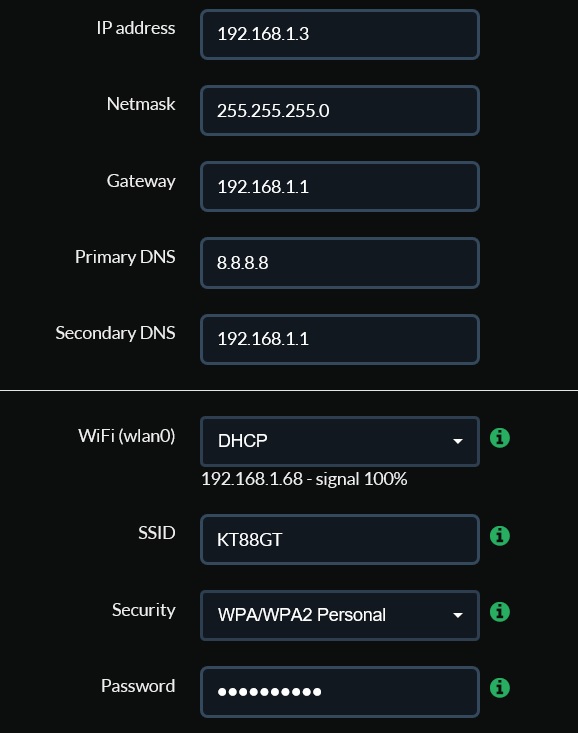Click the Secondary DNS input field
This screenshot has width=578, height=733.
[x=340, y=339]
